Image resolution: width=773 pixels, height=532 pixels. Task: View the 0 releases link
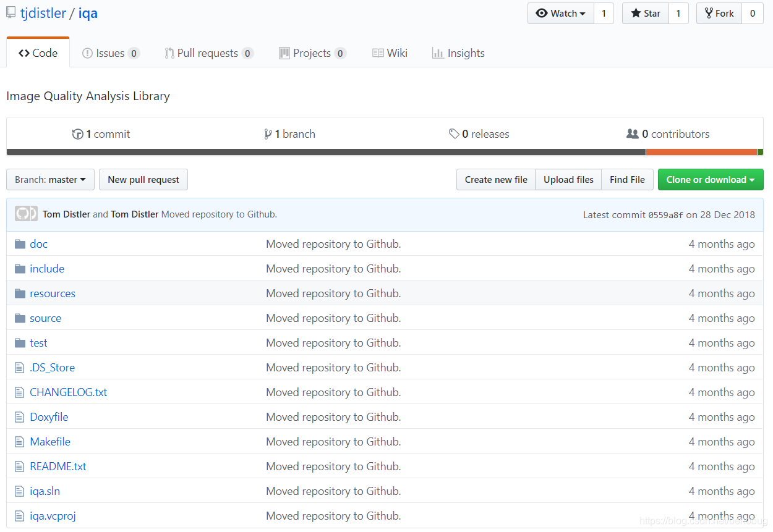pyautogui.click(x=479, y=134)
